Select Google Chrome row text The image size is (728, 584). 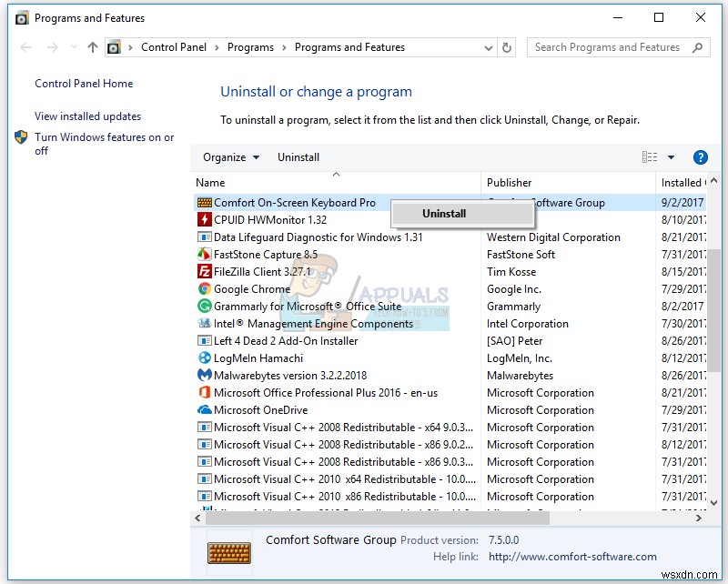252,288
